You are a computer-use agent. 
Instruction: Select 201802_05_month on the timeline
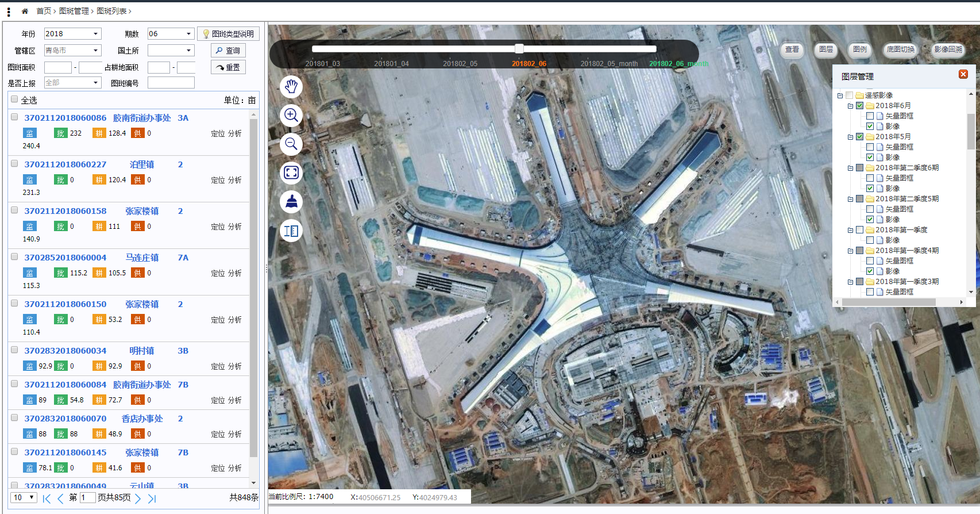pos(609,64)
